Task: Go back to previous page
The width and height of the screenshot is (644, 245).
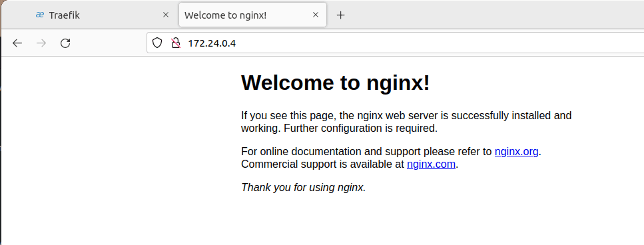Action: [17, 43]
